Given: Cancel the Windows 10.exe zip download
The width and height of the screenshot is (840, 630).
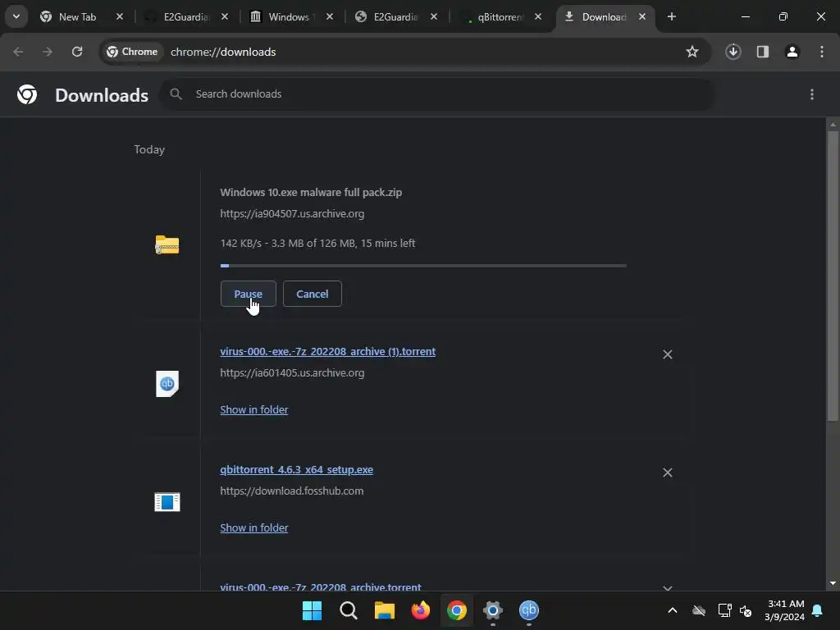Looking at the screenshot, I should [313, 294].
